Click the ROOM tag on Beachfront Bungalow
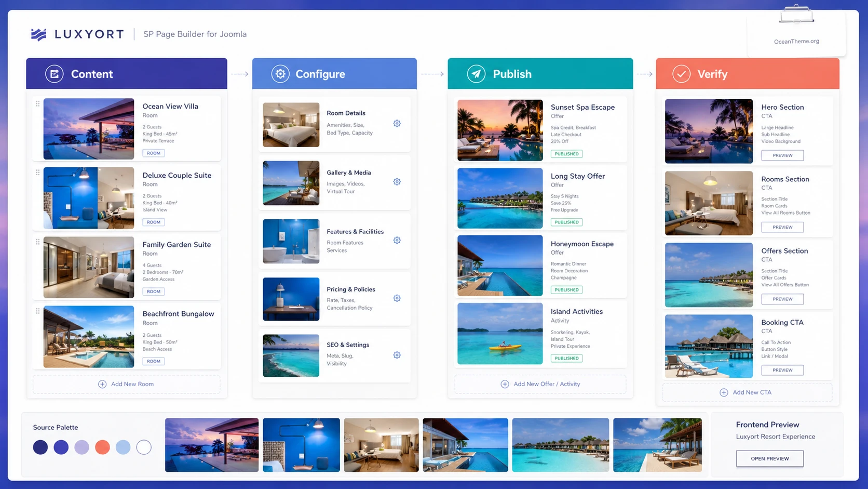Viewport: 868px width, 489px height. point(154,361)
